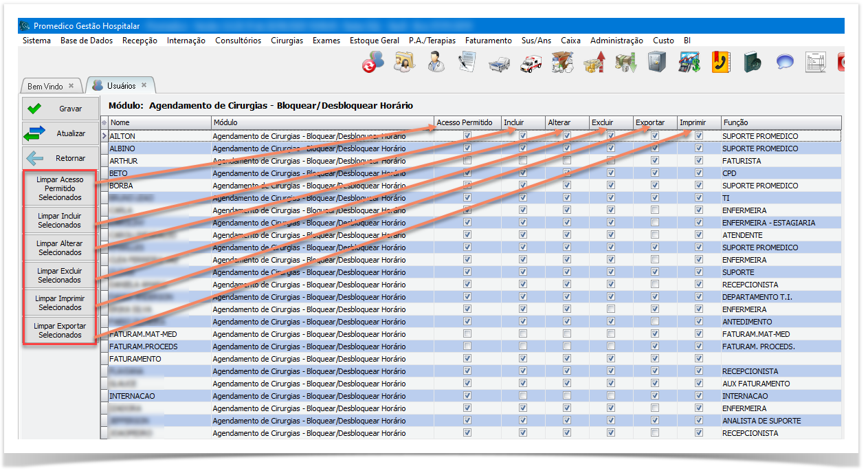The image size is (868, 473).
Task: Enable Incluir checkbox for INTERNACAO row
Action: (523, 396)
